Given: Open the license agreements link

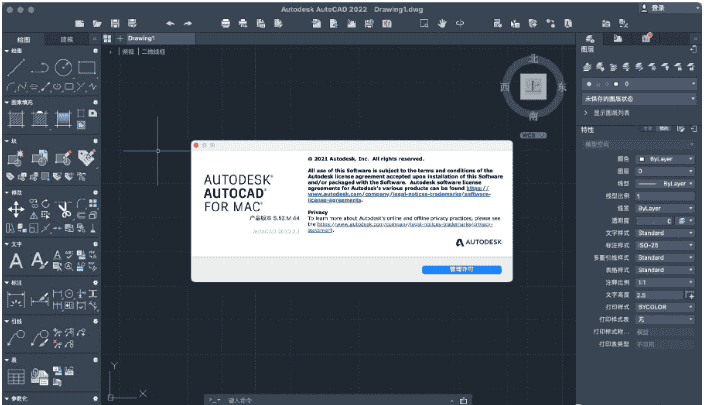Looking at the screenshot, I should click(x=399, y=194).
